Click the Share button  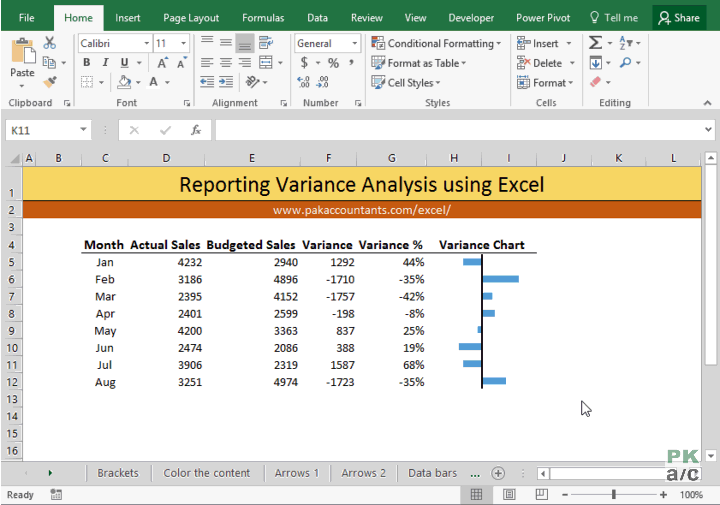tap(679, 18)
